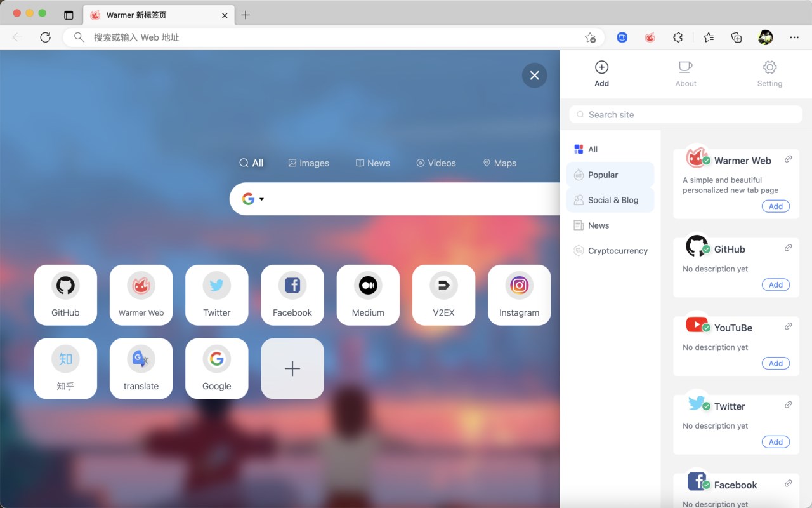The image size is (812, 508).
Task: Toggle the vertical tabs button
Action: [x=69, y=15]
